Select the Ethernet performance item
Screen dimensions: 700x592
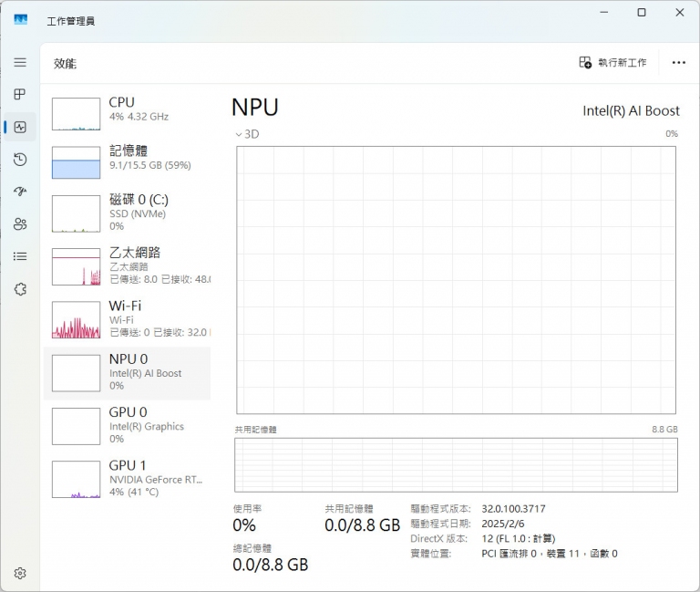(x=128, y=265)
